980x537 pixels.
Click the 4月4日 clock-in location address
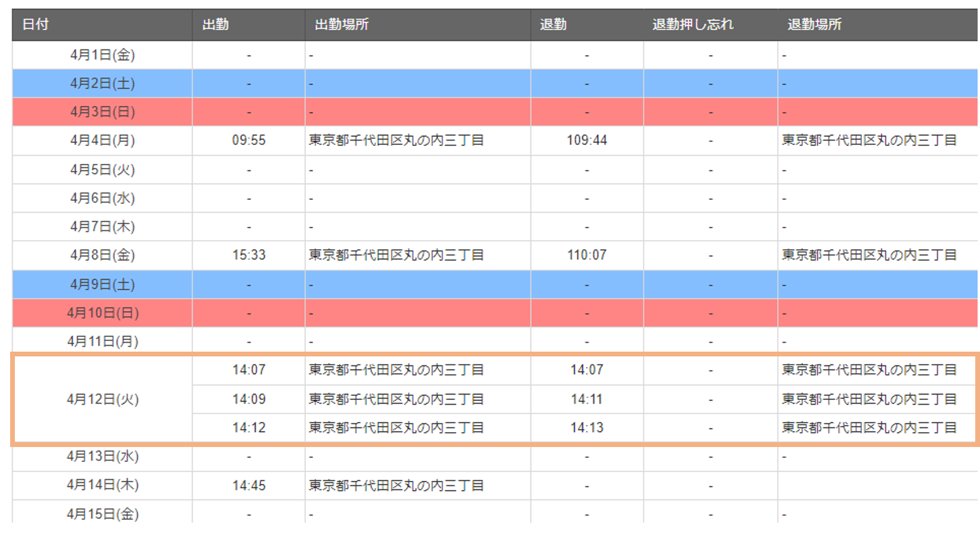tap(396, 141)
